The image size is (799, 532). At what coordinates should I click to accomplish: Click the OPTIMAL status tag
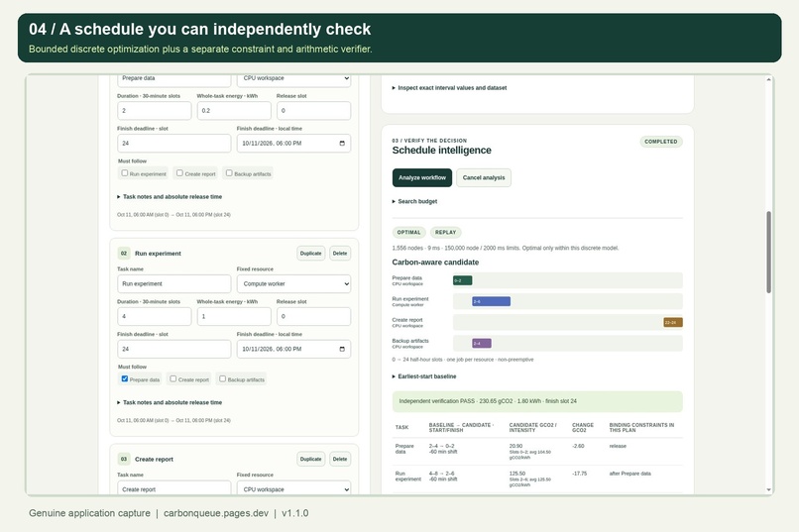pos(408,232)
